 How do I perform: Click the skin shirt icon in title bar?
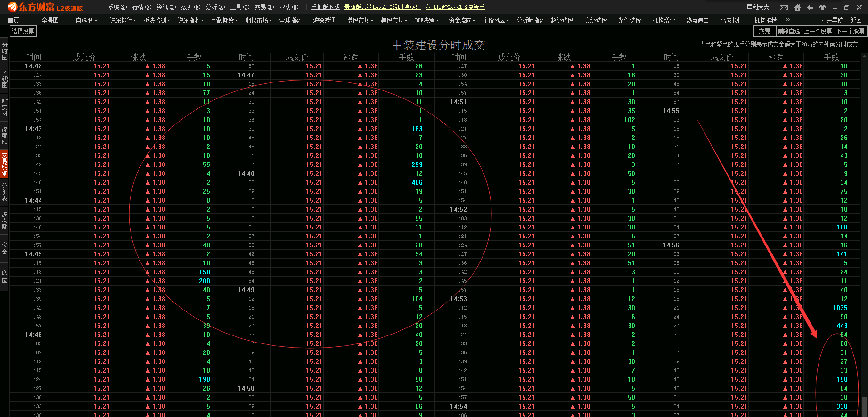(x=822, y=8)
